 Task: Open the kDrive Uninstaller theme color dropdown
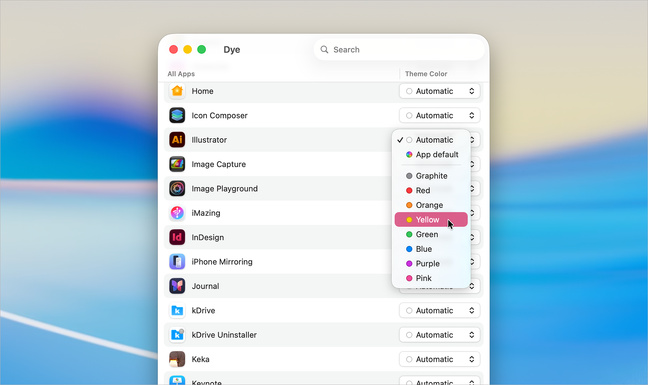click(x=440, y=335)
